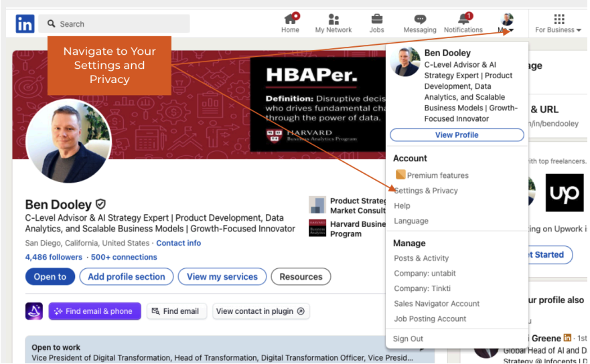Click into the Search field
The image size is (590, 364).
point(115,23)
